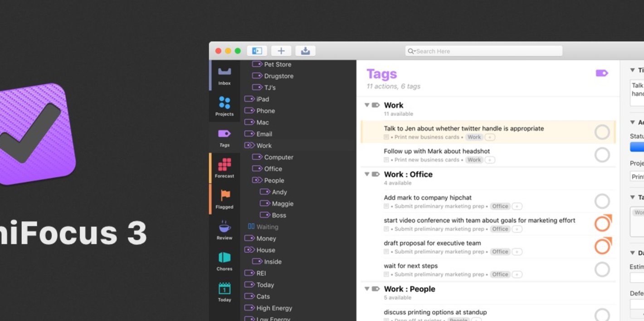Select the House tag
The image size is (644, 321).
tap(265, 250)
